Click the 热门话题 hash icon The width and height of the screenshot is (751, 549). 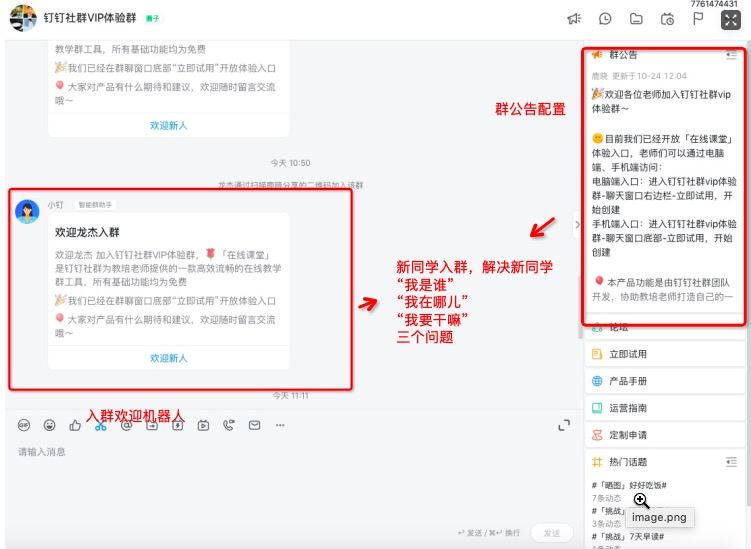point(597,462)
